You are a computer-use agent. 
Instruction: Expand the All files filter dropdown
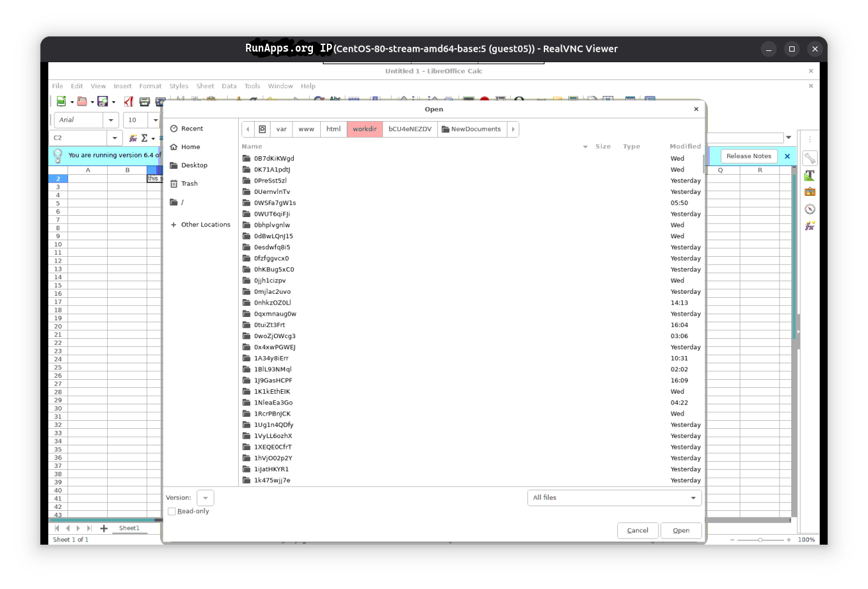click(614, 498)
